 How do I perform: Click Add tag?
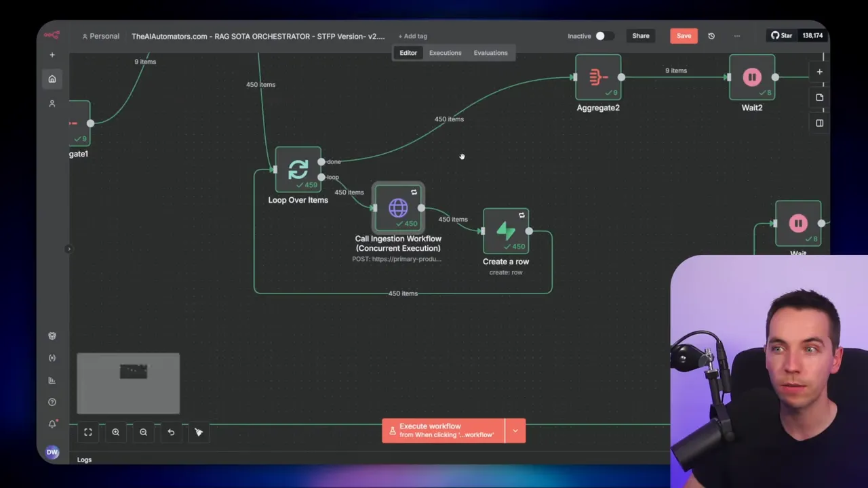coord(412,36)
